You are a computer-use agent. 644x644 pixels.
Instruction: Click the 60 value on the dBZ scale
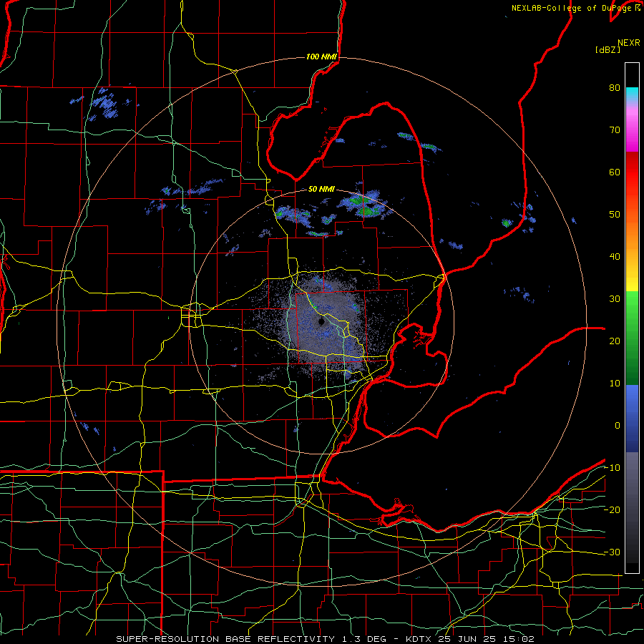(615, 172)
